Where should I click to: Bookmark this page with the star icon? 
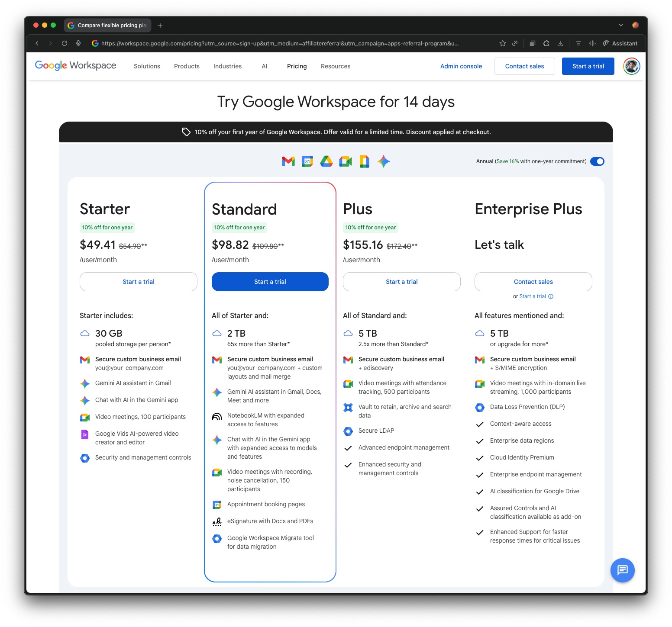502,43
